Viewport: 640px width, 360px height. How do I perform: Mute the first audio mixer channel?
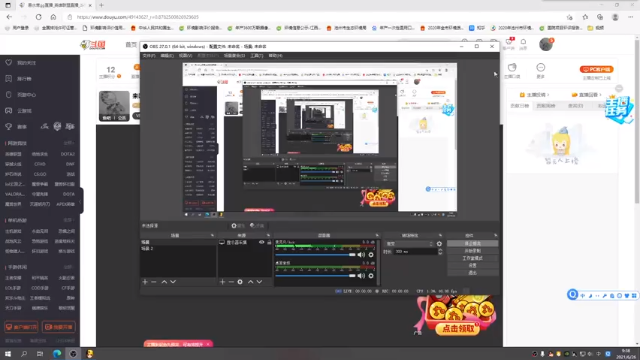click(361, 255)
